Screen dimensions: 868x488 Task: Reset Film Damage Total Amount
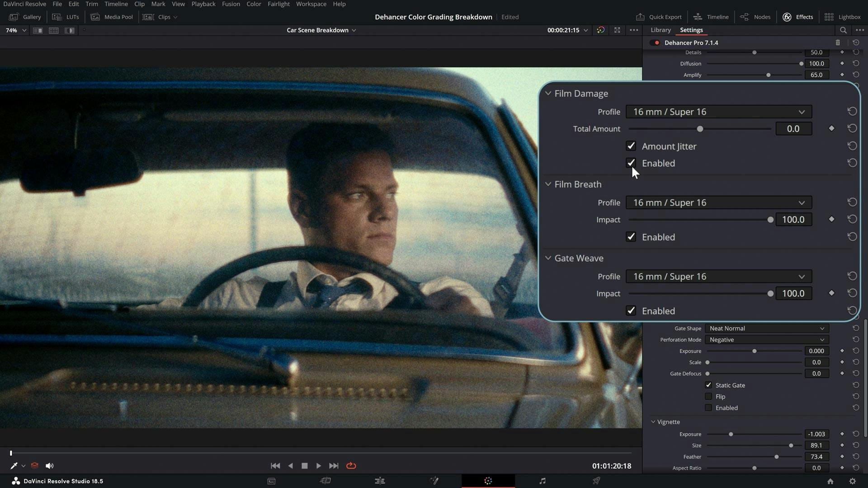(852, 129)
